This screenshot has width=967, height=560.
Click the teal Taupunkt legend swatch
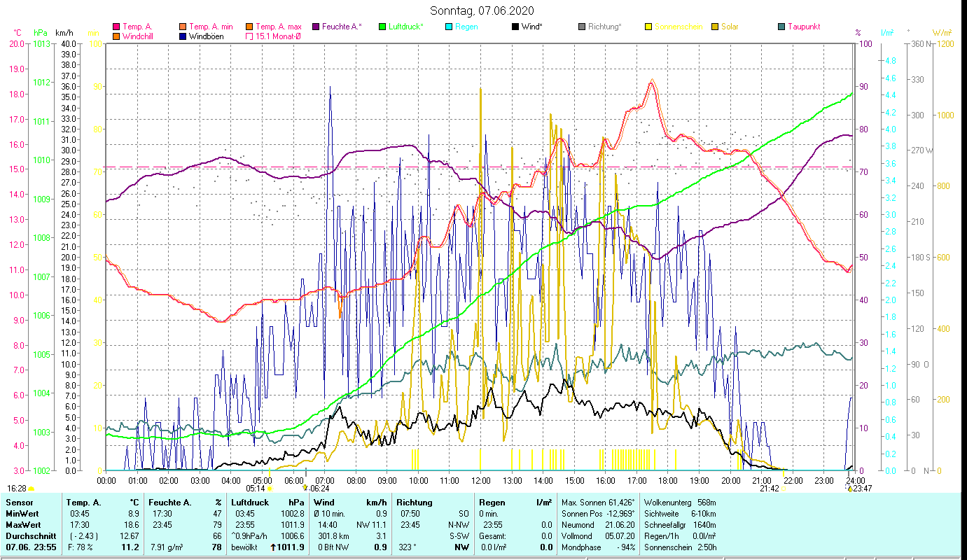[x=781, y=27]
